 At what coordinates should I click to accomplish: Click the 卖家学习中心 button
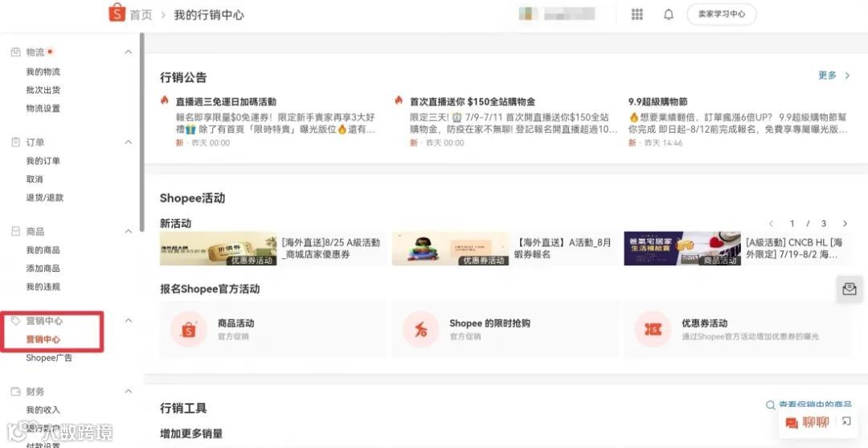(x=721, y=14)
